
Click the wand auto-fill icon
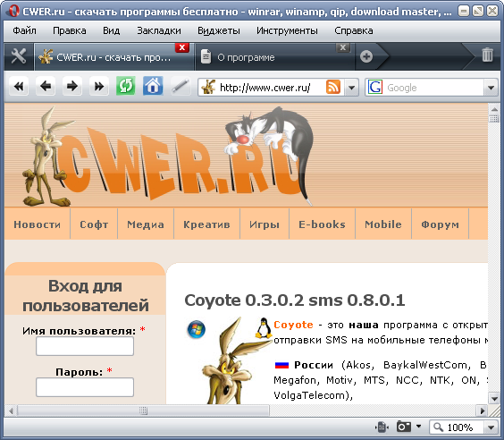(x=181, y=86)
